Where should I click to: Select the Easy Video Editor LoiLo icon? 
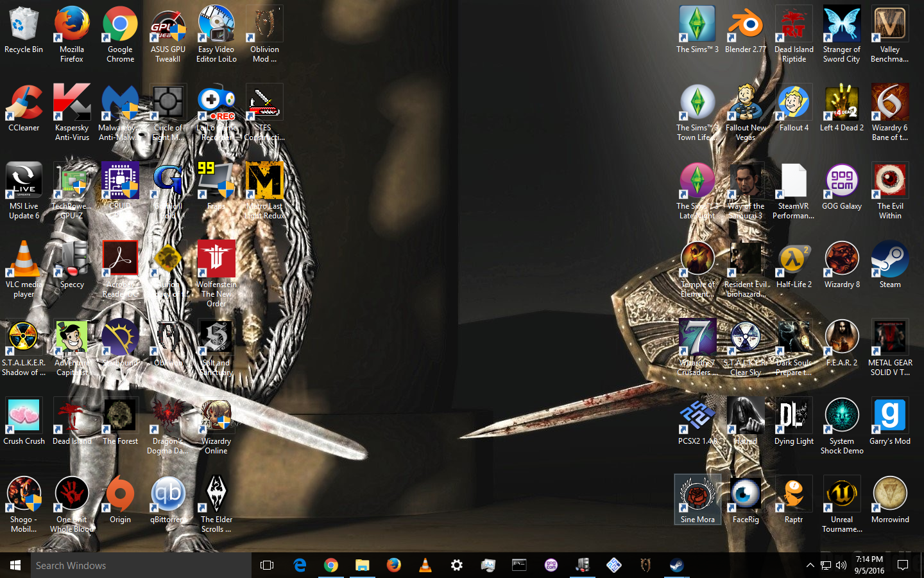tap(216, 35)
